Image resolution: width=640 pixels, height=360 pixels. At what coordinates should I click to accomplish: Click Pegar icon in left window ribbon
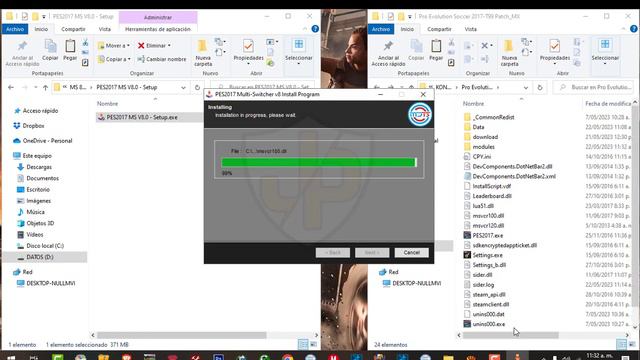(x=70, y=50)
